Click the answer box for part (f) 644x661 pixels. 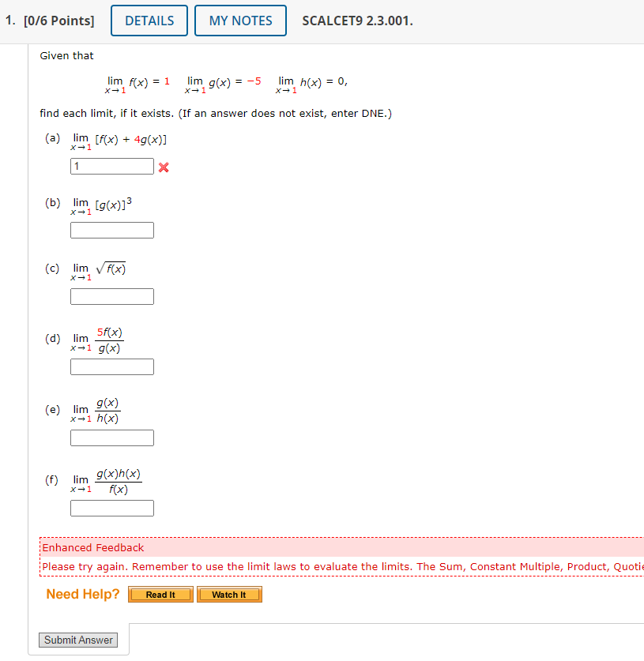click(x=111, y=508)
